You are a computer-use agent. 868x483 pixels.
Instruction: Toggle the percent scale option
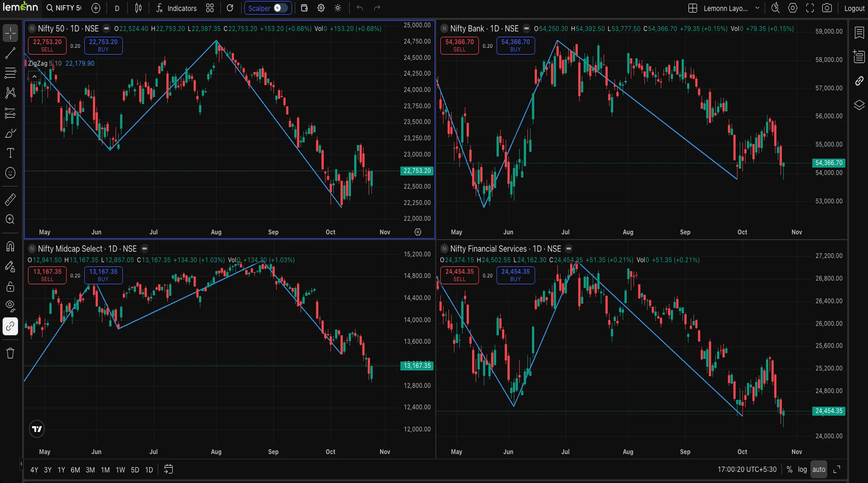[789, 470]
